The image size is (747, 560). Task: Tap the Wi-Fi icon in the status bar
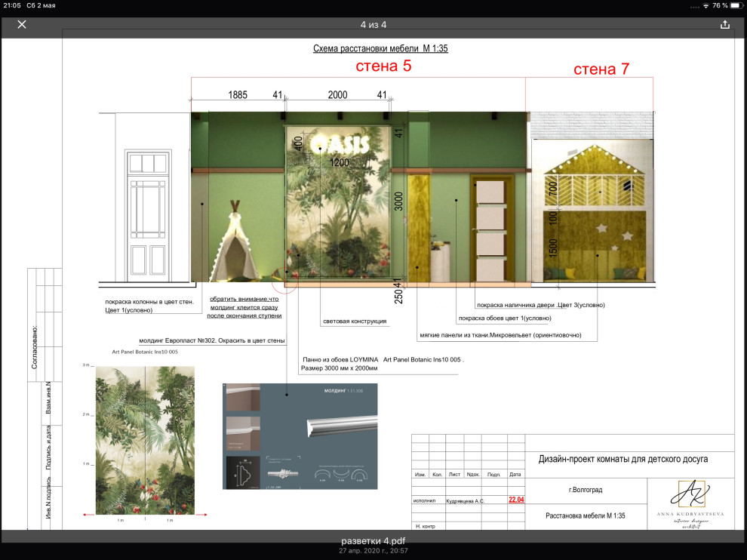(705, 5)
